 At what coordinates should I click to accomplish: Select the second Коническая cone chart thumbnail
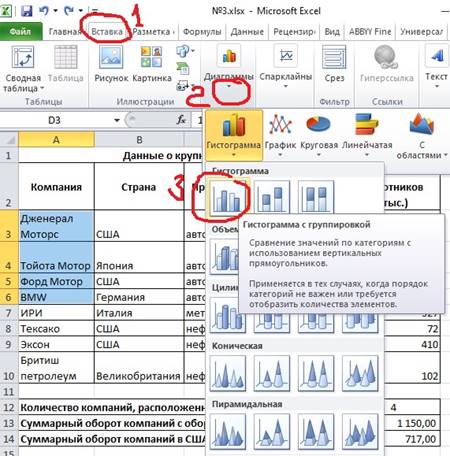coord(272,373)
